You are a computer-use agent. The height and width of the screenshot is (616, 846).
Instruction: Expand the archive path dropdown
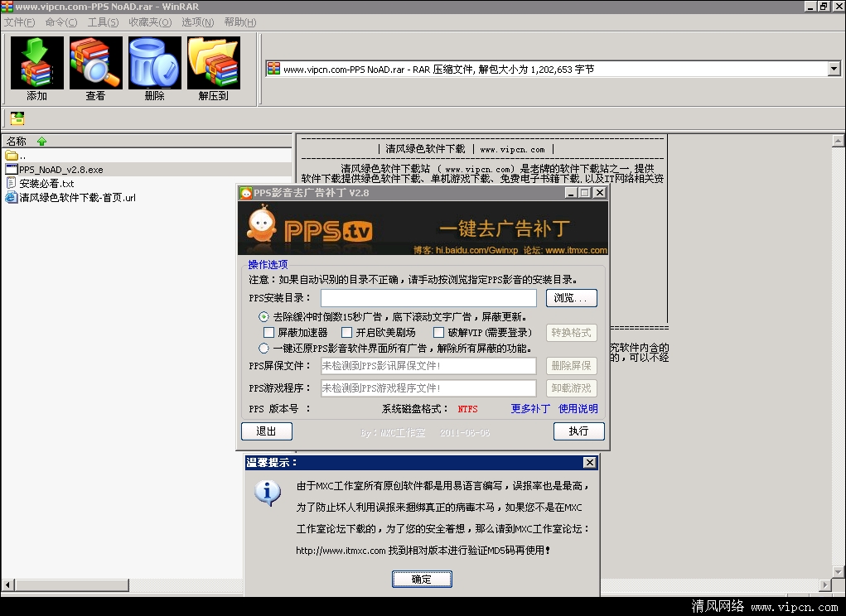(x=834, y=70)
